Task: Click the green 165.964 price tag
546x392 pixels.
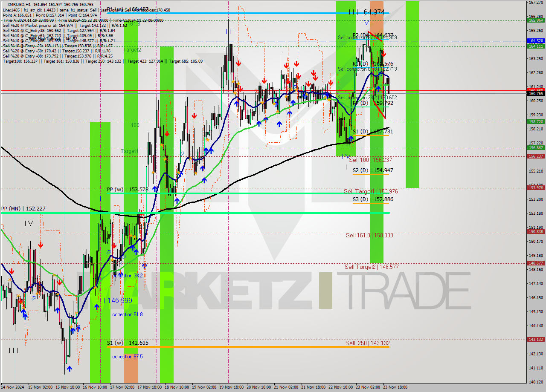Action: click(x=536, y=20)
